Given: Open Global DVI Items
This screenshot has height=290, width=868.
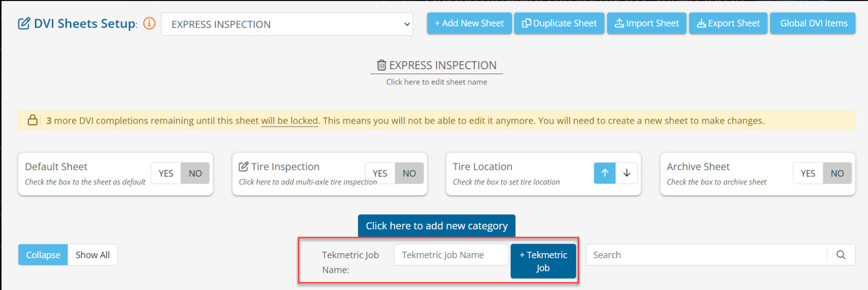Looking at the screenshot, I should point(813,23).
